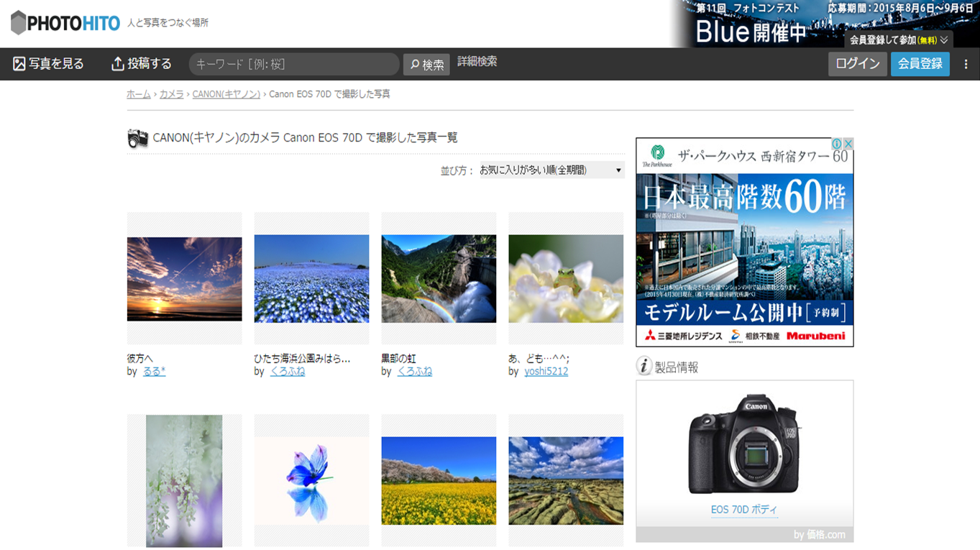This screenshot has height=550, width=980.
Task: Open the 写真を見る photo browsing menu
Action: pyautogui.click(x=48, y=64)
